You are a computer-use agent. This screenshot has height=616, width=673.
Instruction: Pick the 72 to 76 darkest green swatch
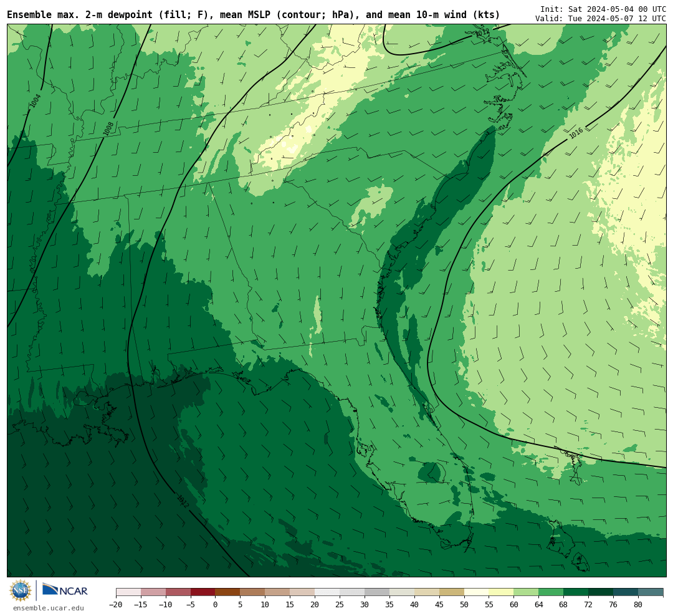click(601, 592)
